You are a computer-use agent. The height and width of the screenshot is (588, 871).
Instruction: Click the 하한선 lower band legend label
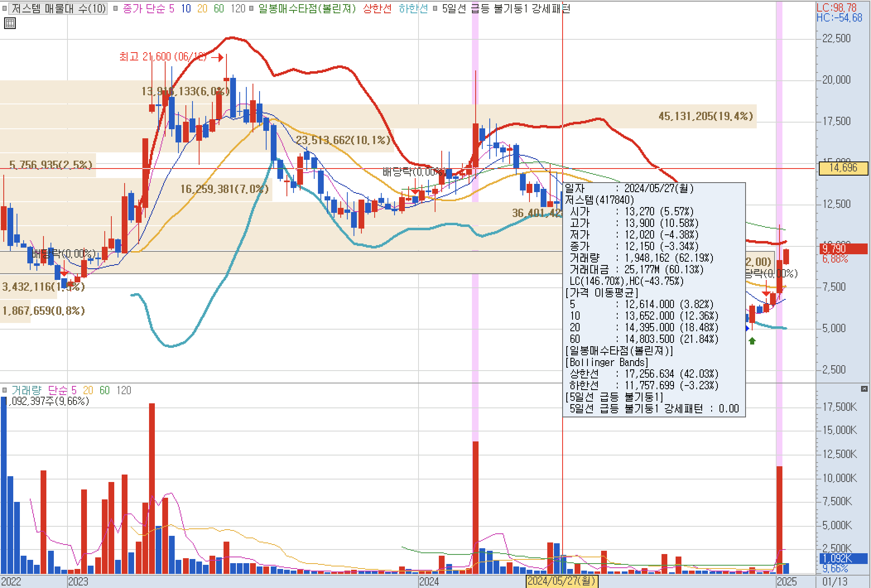tap(413, 9)
